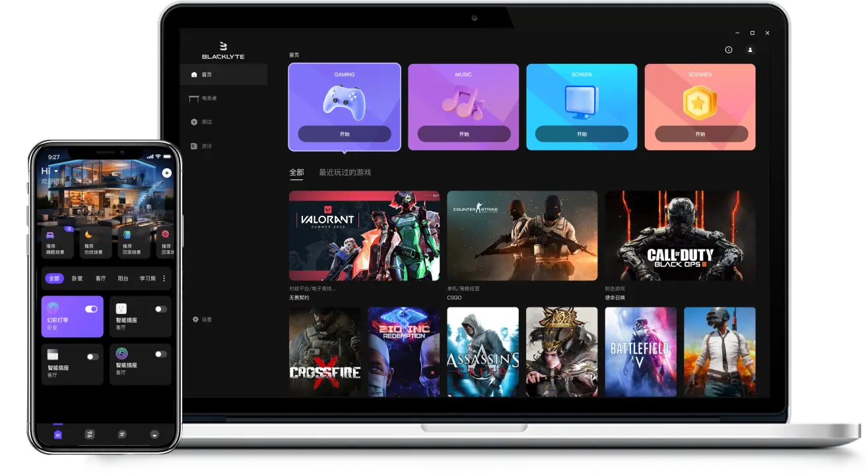Tap the sliders icon in the phone bottom bar
This screenshot has width=868, height=475.
[90, 434]
